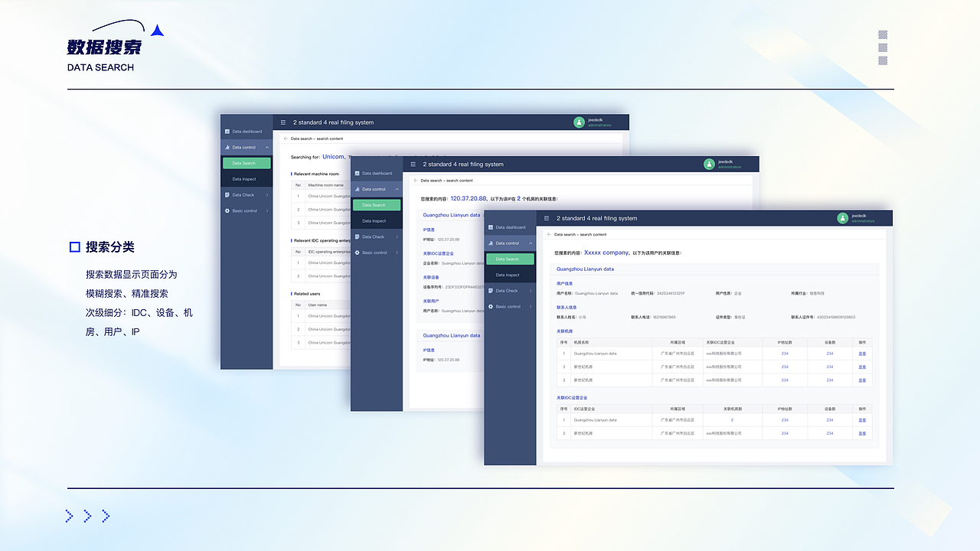Expand Basic control chevron in front window
The width and height of the screenshot is (980, 551).
pos(531,307)
